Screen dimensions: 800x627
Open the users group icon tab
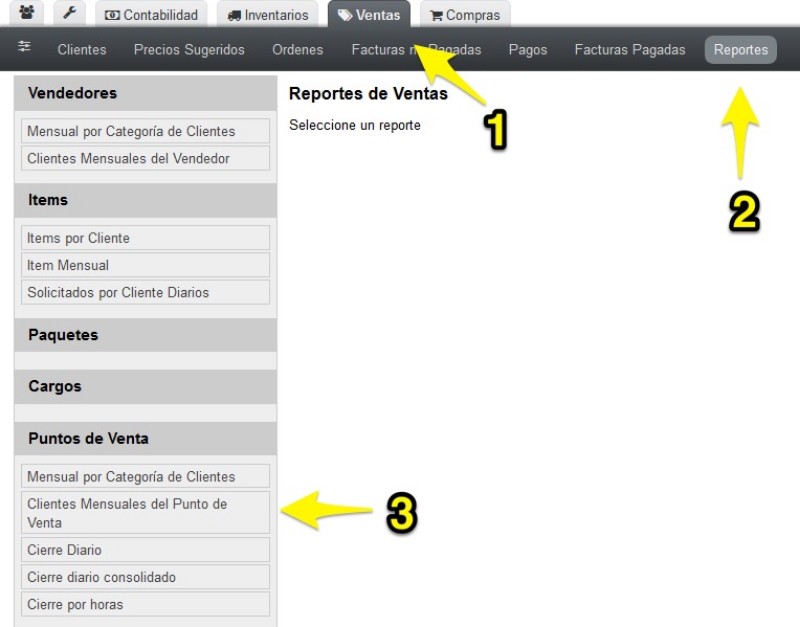point(27,13)
